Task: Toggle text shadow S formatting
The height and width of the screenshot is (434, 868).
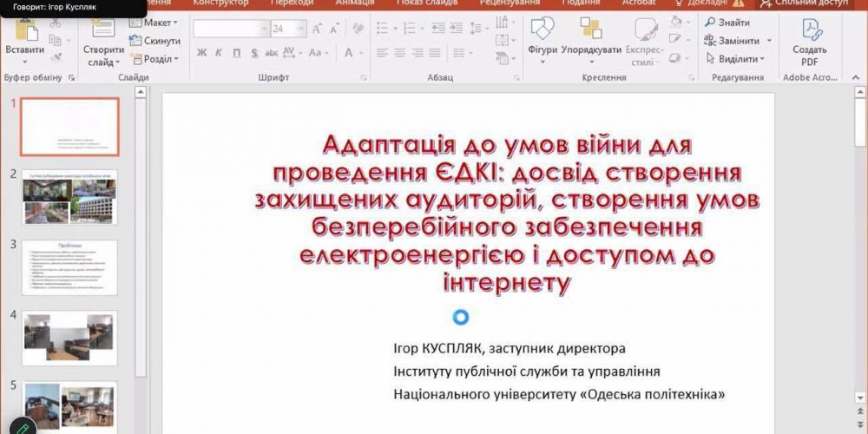Action: click(254, 53)
